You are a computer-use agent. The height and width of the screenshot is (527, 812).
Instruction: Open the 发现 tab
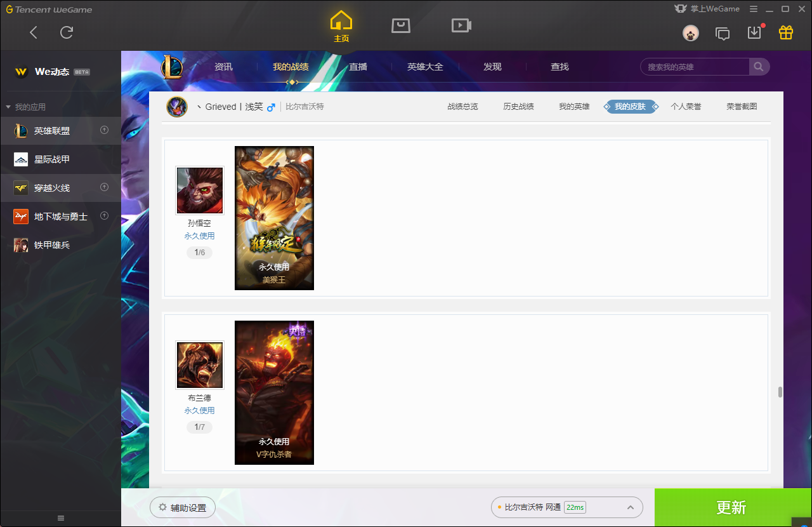[492, 67]
